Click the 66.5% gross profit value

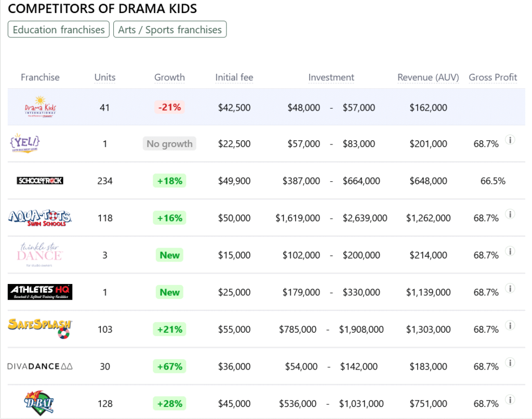pos(493,181)
